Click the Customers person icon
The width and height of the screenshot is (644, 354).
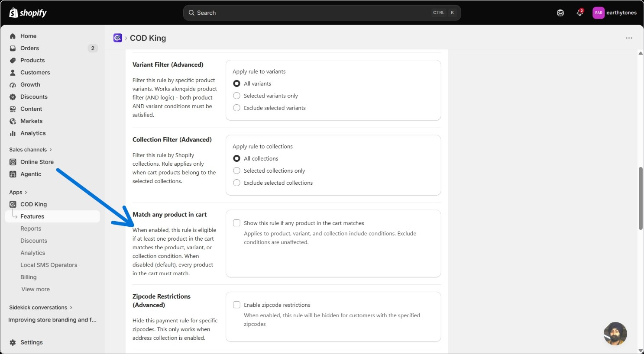point(13,73)
